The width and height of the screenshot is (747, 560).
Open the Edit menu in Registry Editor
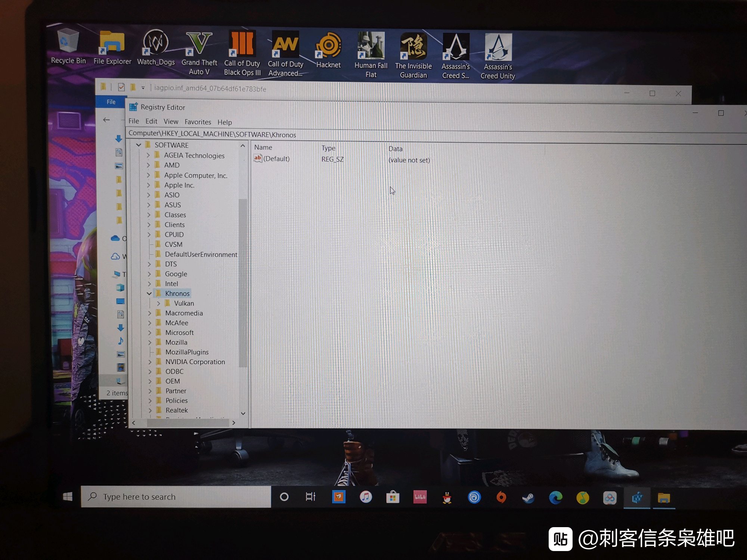pos(151,121)
